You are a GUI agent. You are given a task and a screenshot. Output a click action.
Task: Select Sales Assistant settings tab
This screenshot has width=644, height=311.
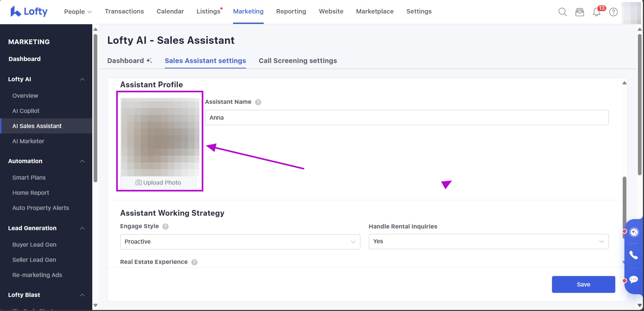(205, 61)
